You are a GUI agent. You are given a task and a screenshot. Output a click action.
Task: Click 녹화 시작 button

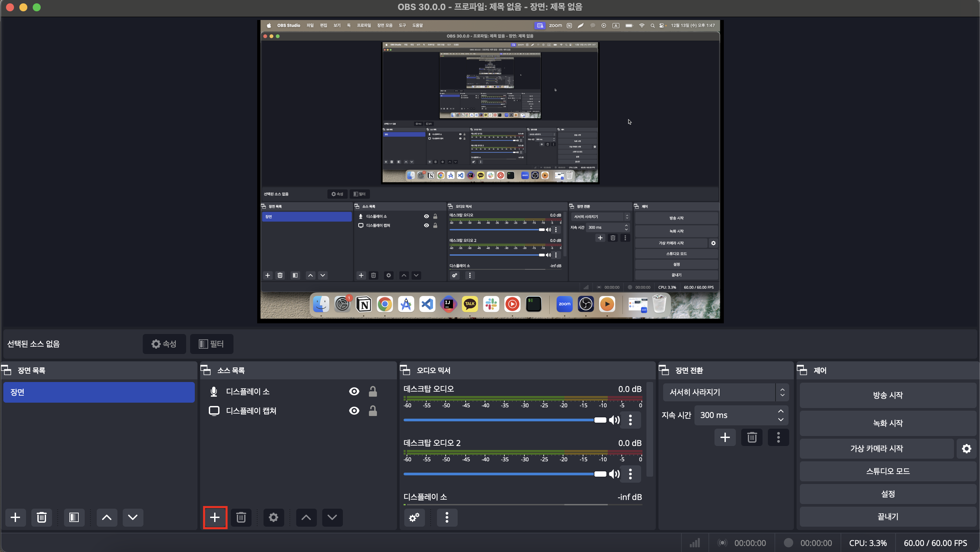coord(888,423)
